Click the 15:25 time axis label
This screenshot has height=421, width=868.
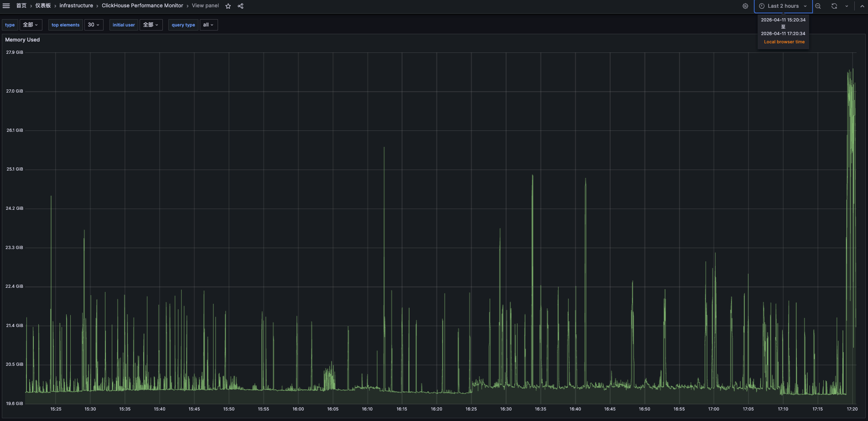pyautogui.click(x=56, y=409)
